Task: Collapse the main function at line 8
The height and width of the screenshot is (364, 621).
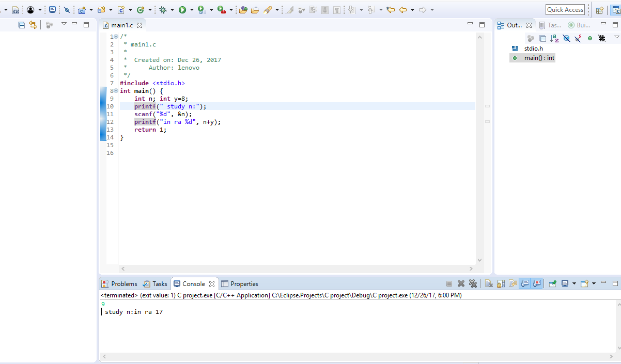Action: tap(116, 90)
